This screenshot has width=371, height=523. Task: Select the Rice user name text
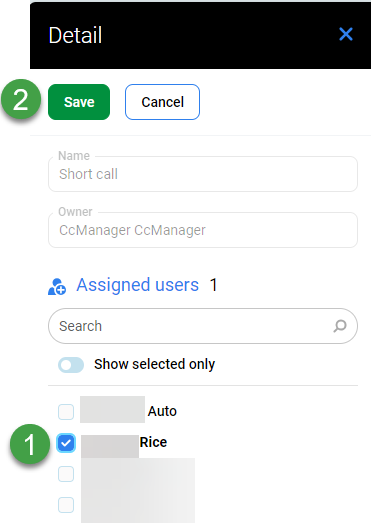point(153,442)
